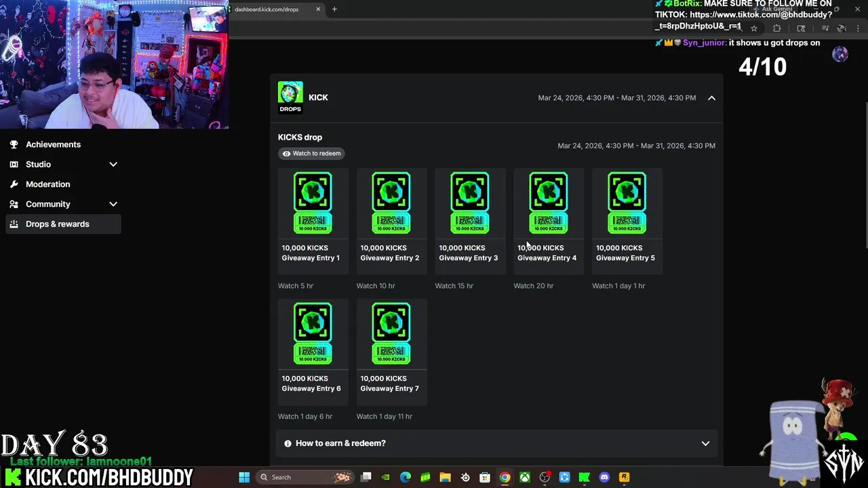Screen dimensions: 868x488
Task: Click the 'Watch 5 hr' requirement text
Action: pos(296,286)
